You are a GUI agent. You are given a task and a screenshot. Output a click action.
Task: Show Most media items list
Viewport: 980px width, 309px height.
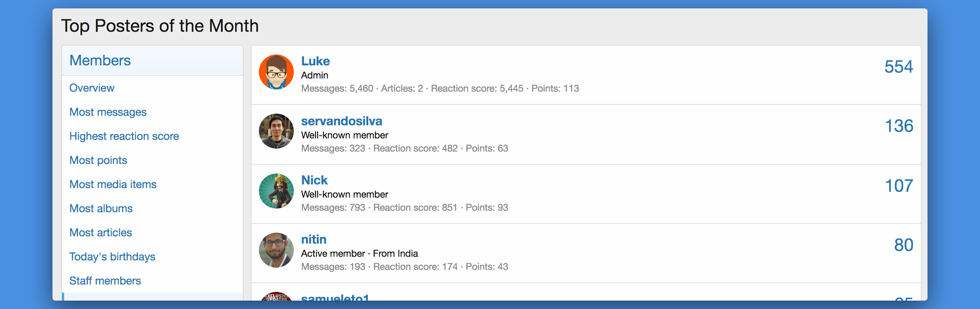tap(113, 184)
